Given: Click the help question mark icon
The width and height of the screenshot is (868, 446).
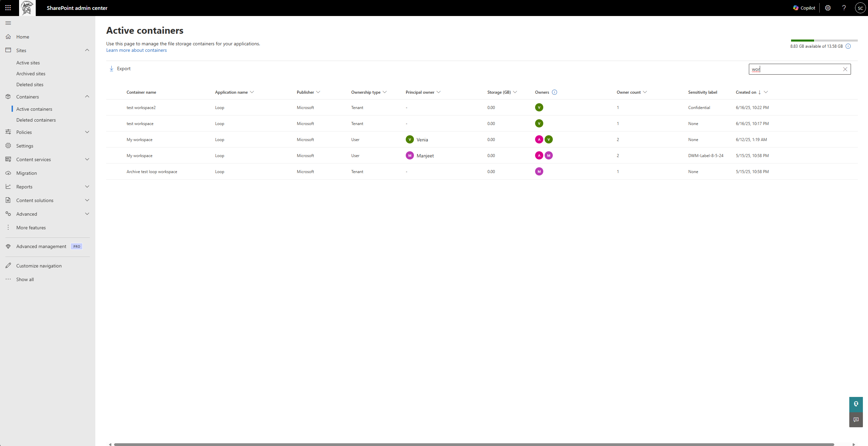Looking at the screenshot, I should pyautogui.click(x=844, y=8).
